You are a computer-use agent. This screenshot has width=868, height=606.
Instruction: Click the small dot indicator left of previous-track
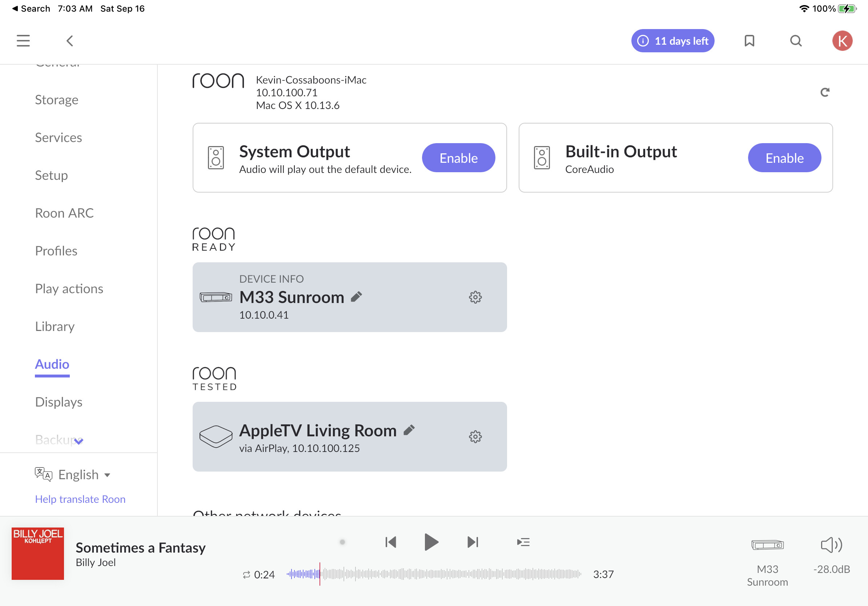click(342, 542)
